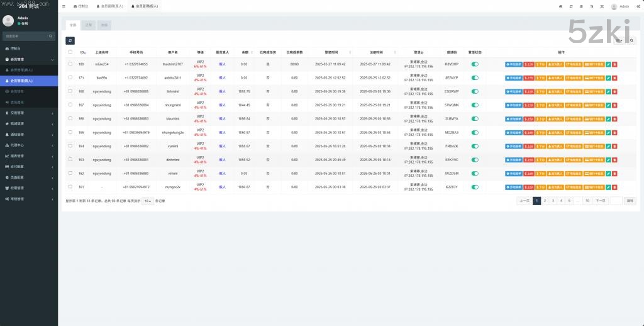Viewport: 644px width, 326px height.
Task: Click the red 上分 button for ID 167
Action: point(529,105)
